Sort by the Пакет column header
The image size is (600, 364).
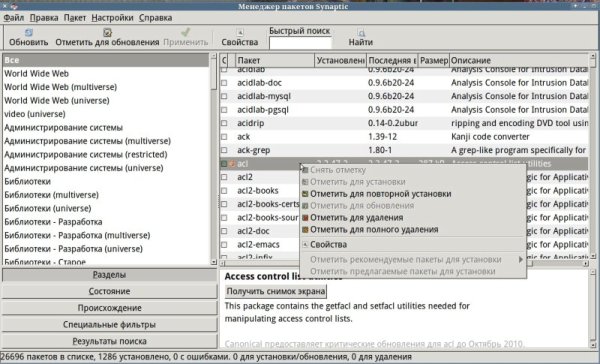275,60
